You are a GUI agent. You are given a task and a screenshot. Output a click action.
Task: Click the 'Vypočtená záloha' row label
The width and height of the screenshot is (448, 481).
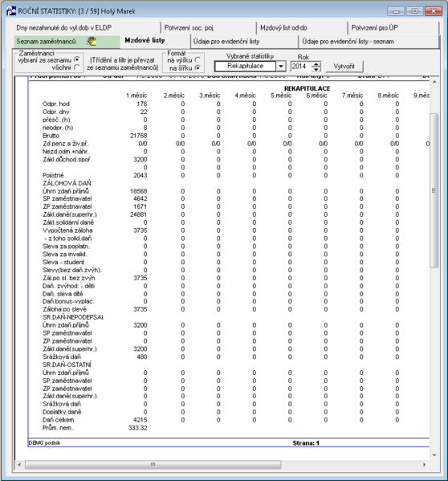[x=67, y=230]
